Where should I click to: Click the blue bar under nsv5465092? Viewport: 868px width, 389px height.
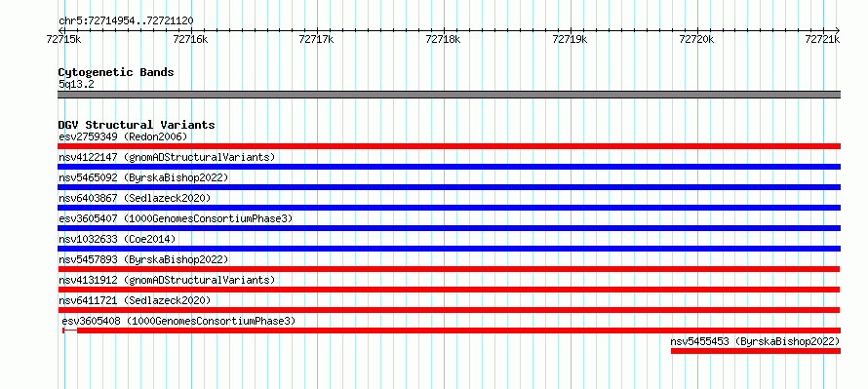pos(449,187)
